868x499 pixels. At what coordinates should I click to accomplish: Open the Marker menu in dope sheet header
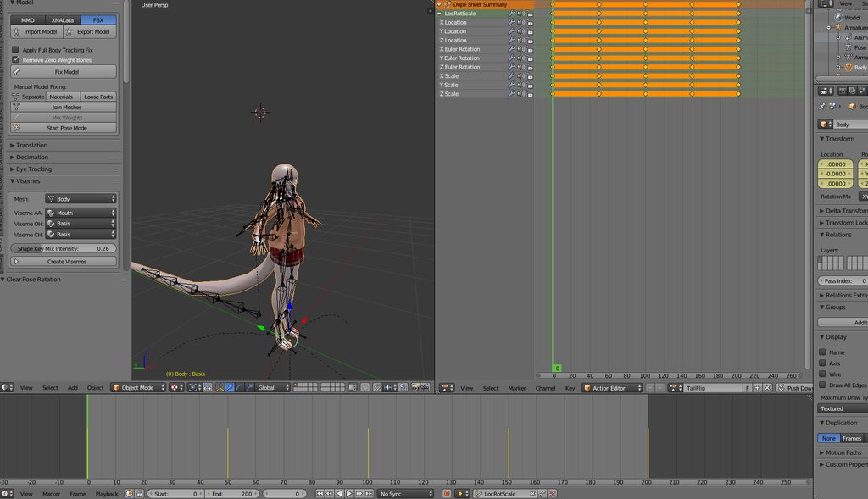517,388
